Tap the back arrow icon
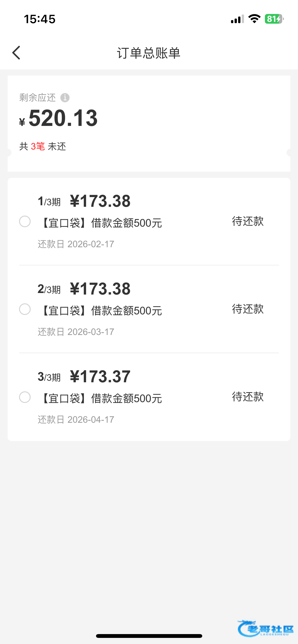This screenshot has width=298, height=644. click(x=16, y=53)
